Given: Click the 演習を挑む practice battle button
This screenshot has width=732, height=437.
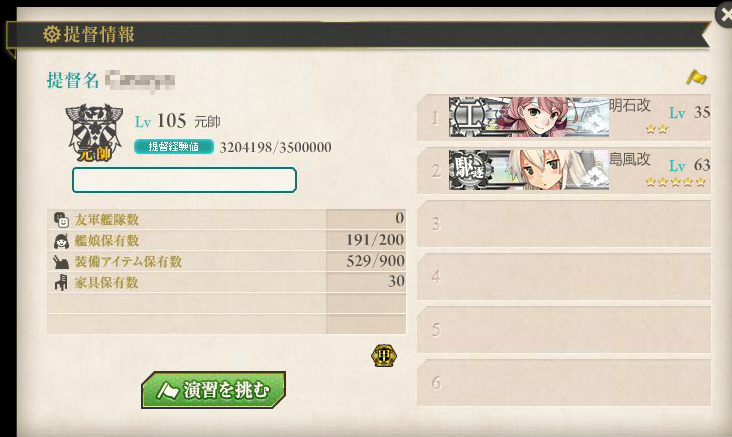Looking at the screenshot, I should [213, 390].
